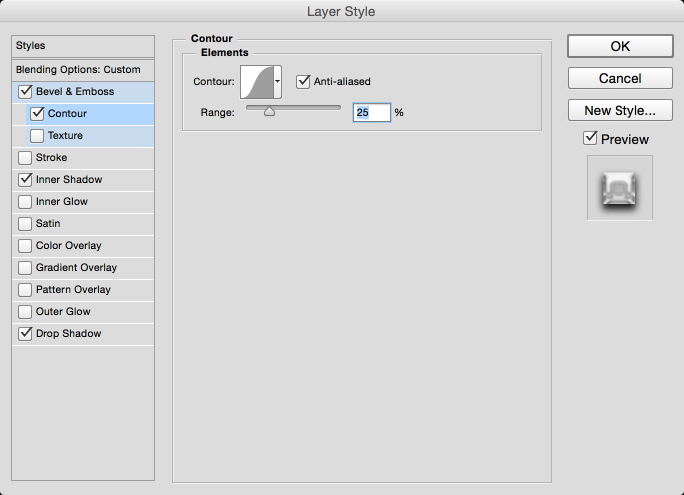The width and height of the screenshot is (684, 495).
Task: Enable the Stroke effect checkbox
Action: point(25,157)
